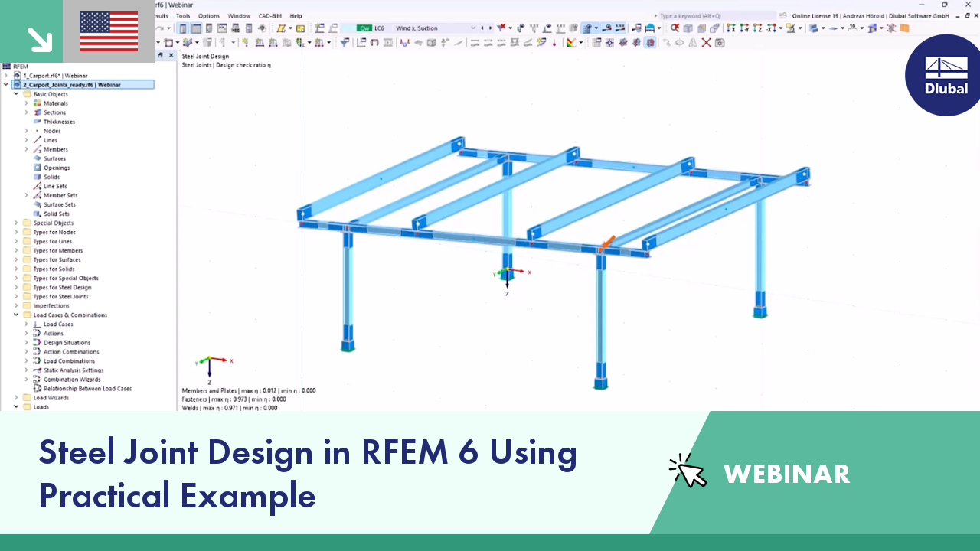Screen dimensions: 980x551
Task: Click the view in -Y direction axis icon
Action: tap(744, 28)
